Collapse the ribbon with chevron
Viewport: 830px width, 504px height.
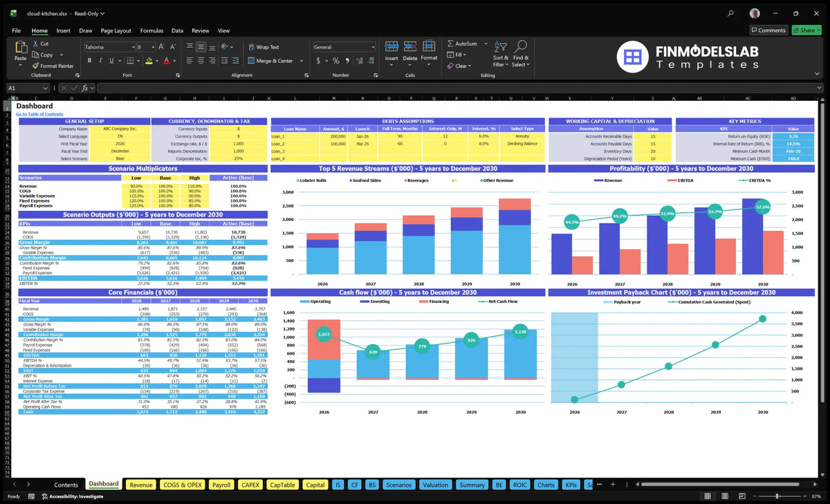[818, 75]
